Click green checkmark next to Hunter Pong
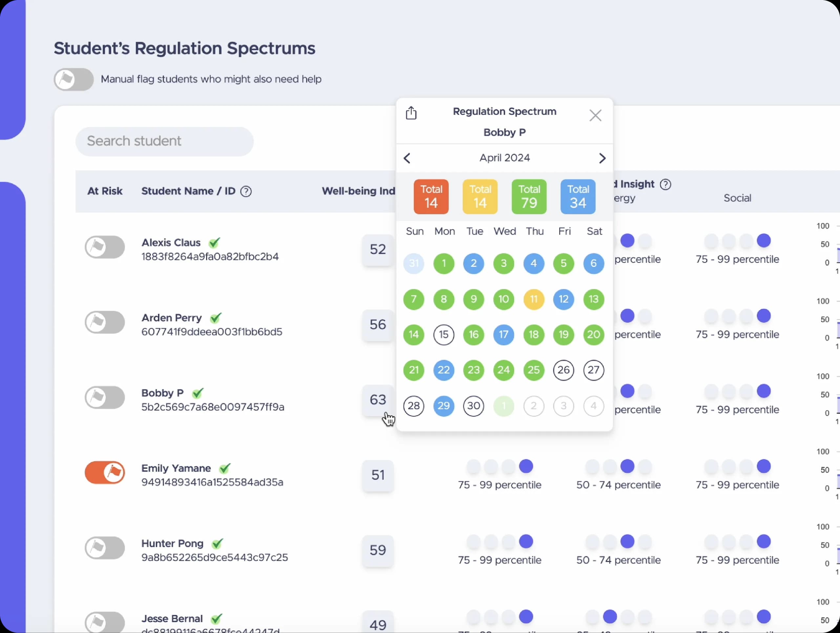This screenshot has width=840, height=633. pyautogui.click(x=217, y=543)
